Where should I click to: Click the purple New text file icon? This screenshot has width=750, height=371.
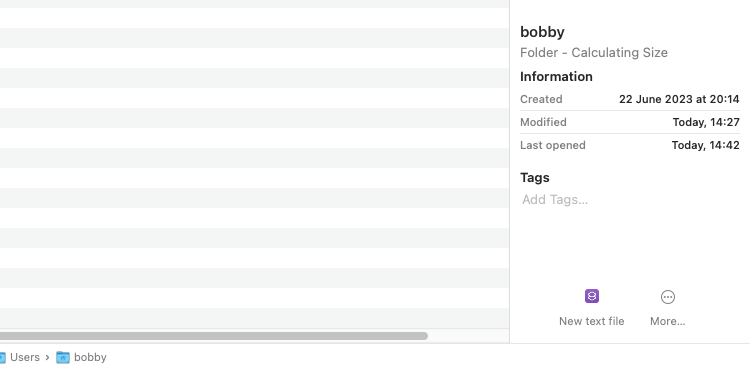pyautogui.click(x=592, y=296)
